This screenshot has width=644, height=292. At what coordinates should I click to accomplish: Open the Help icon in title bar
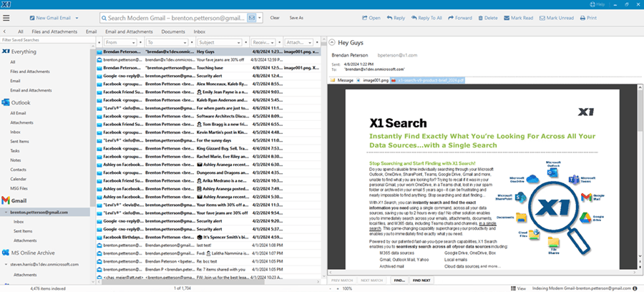599,4
